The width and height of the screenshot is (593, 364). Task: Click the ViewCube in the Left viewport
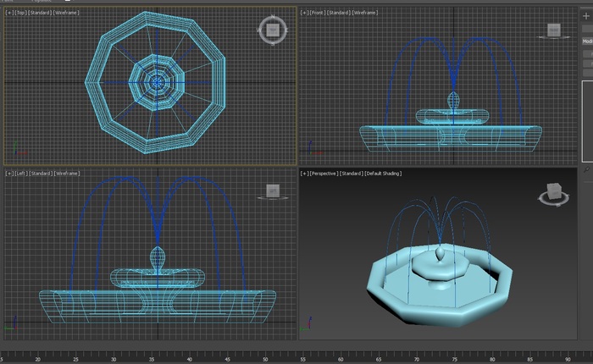(272, 191)
